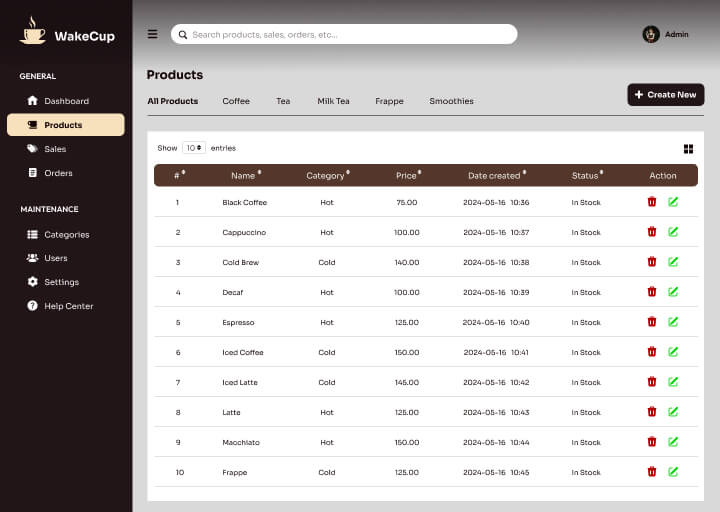Click the 75.00 price cell

[x=407, y=203]
